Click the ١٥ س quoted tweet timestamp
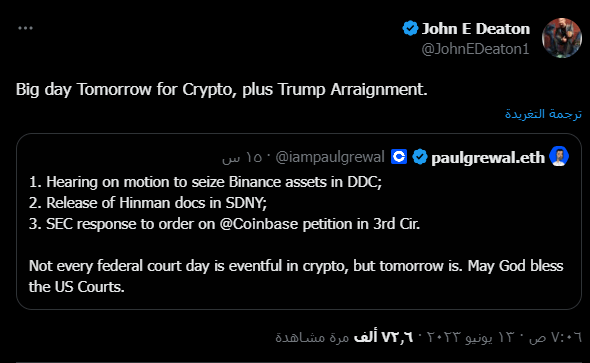This screenshot has height=363, width=590. (x=242, y=157)
